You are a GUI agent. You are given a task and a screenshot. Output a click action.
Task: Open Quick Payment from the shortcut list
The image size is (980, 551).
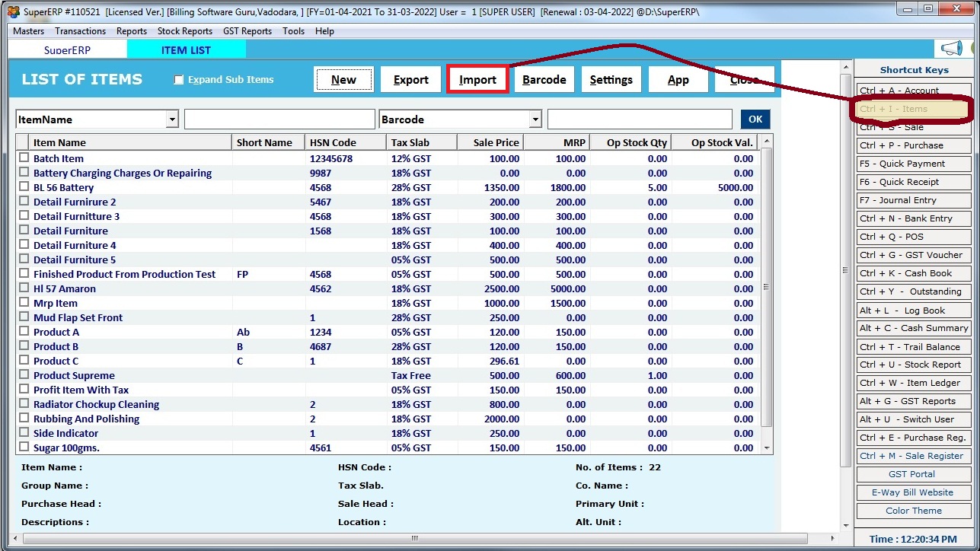pos(913,163)
